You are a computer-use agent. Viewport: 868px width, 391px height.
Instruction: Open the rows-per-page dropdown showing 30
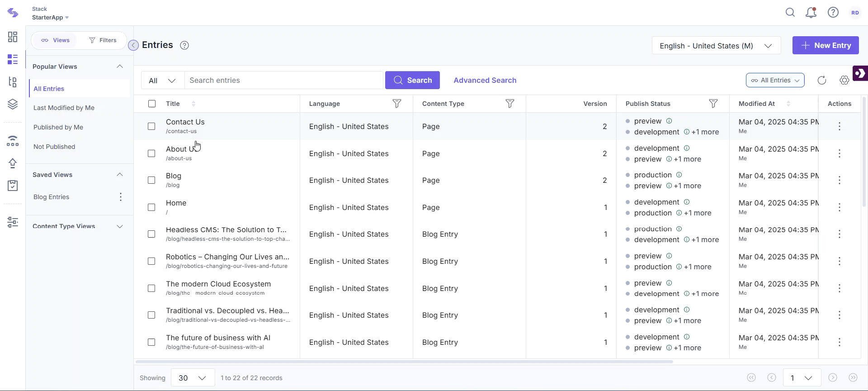coord(192,378)
